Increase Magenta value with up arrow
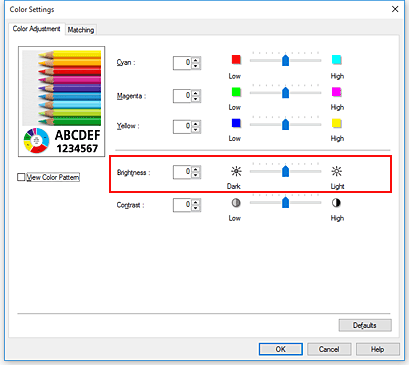The image size is (409, 365). coord(196,93)
